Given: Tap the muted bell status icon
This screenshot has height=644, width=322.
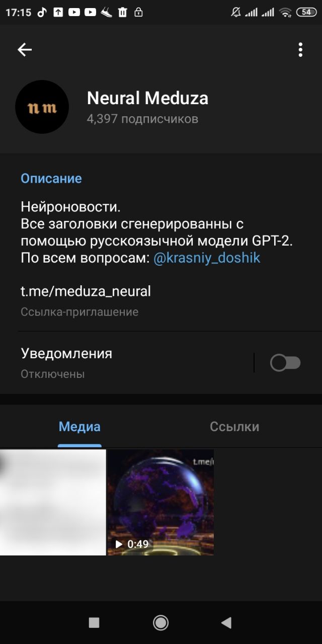Looking at the screenshot, I should (235, 12).
